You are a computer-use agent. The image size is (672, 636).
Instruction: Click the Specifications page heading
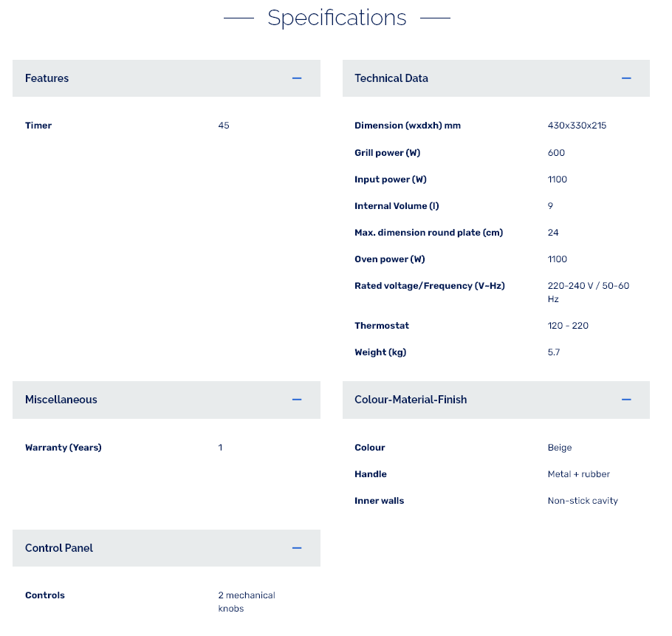click(337, 18)
